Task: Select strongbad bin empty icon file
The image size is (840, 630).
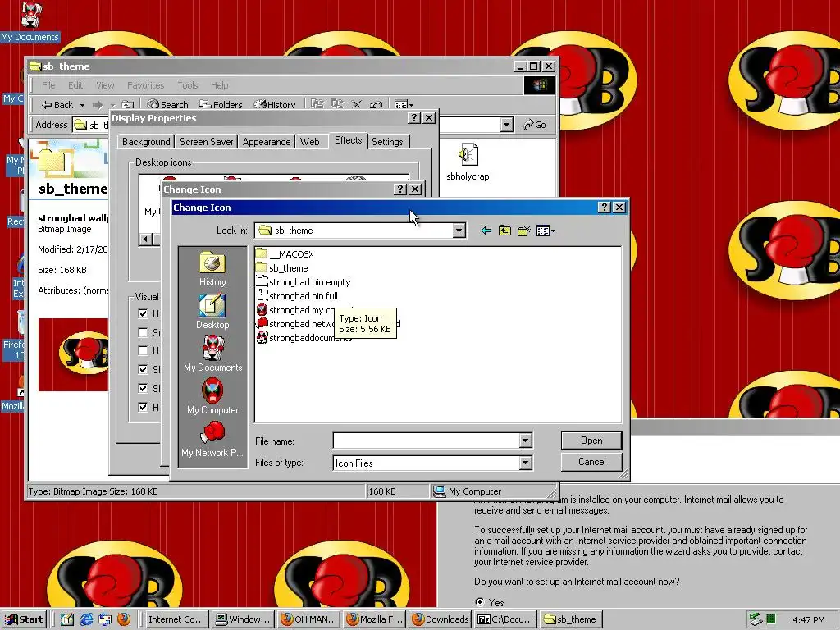Action: point(304,282)
